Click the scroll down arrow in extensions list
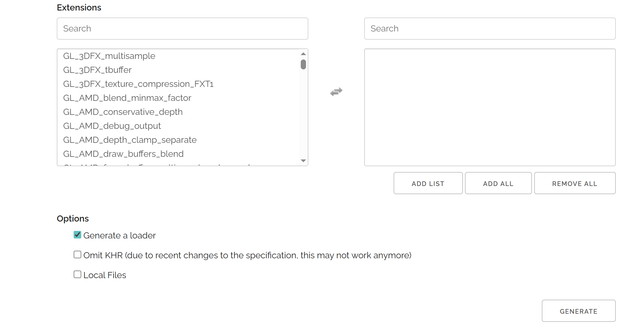644x330 pixels. pyautogui.click(x=303, y=161)
